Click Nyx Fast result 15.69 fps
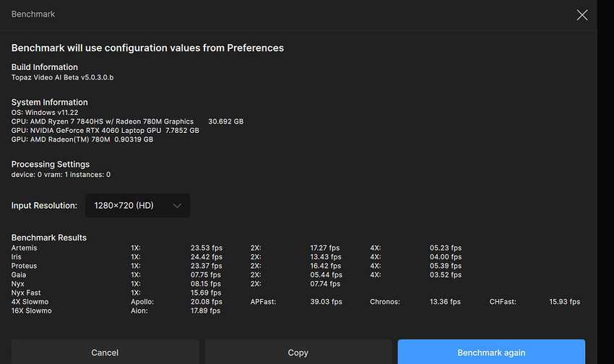This screenshot has width=614, height=364. pos(206,292)
